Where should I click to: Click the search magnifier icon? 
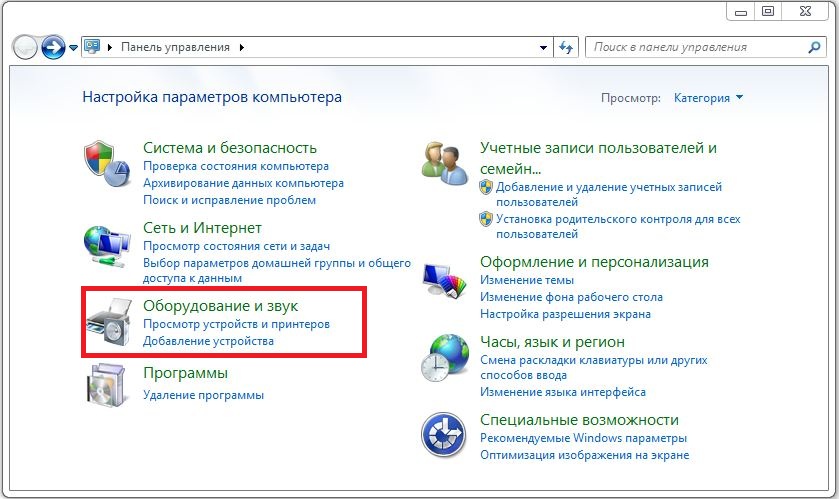pyautogui.click(x=814, y=48)
